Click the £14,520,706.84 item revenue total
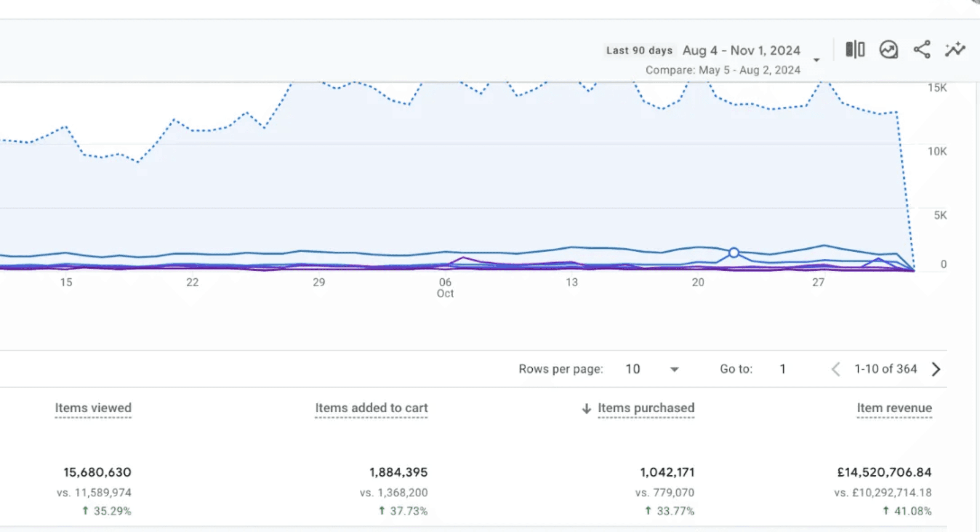The width and height of the screenshot is (980, 532). click(x=884, y=472)
